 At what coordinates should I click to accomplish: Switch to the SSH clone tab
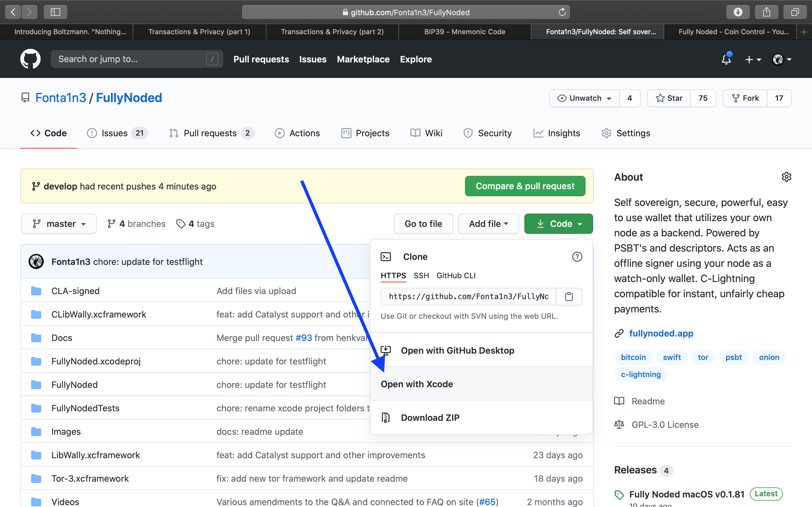(421, 276)
